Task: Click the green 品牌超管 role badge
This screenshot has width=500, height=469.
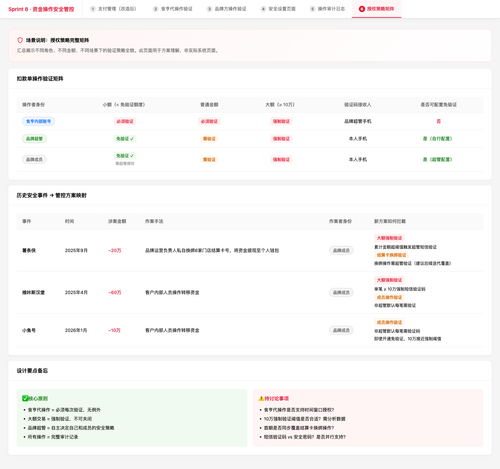Action: click(x=34, y=139)
